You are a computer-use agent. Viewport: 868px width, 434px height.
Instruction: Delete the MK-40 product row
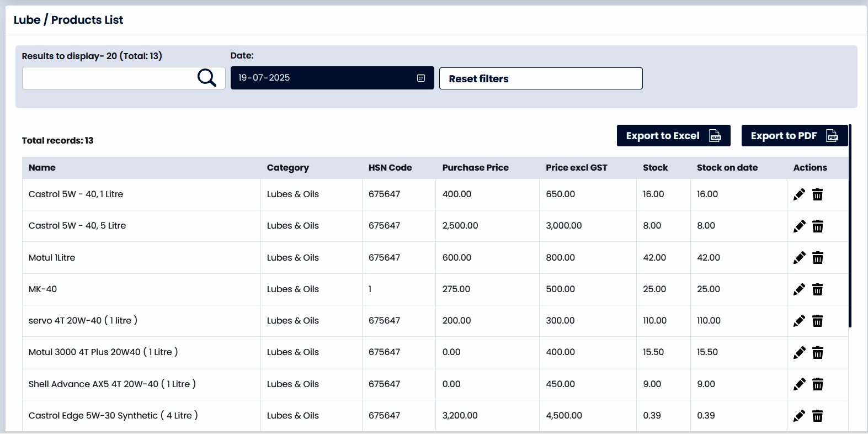818,289
